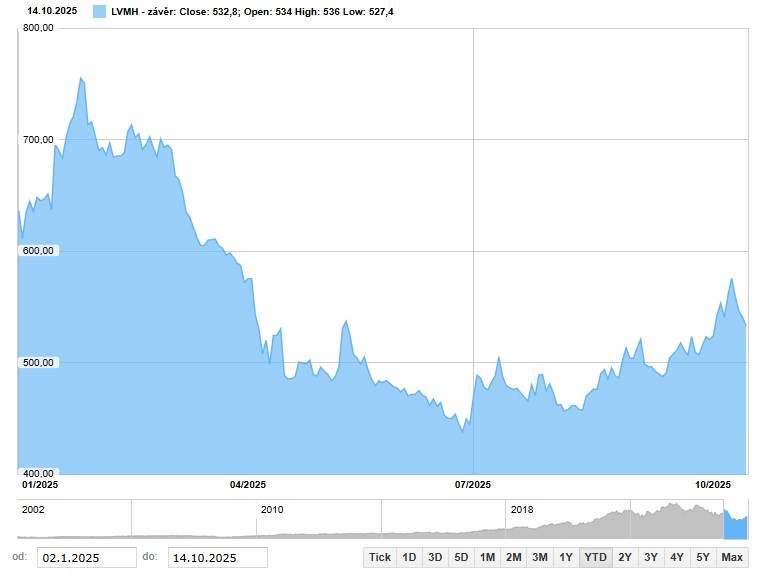This screenshot has height=583, width=765.
Task: Show the 1M period
Action: [x=487, y=557]
